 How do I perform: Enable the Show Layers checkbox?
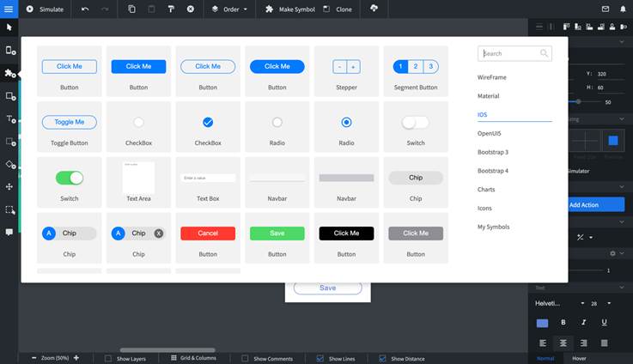(108, 358)
